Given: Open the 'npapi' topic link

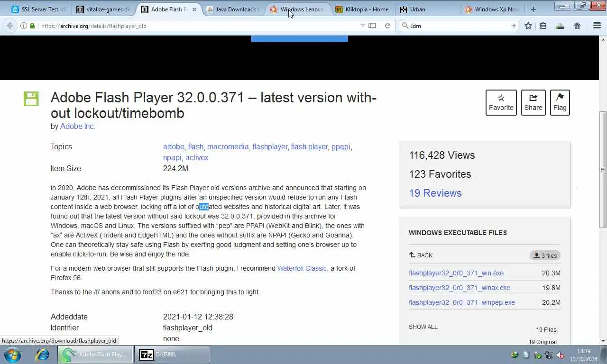Looking at the screenshot, I should pos(172,157).
